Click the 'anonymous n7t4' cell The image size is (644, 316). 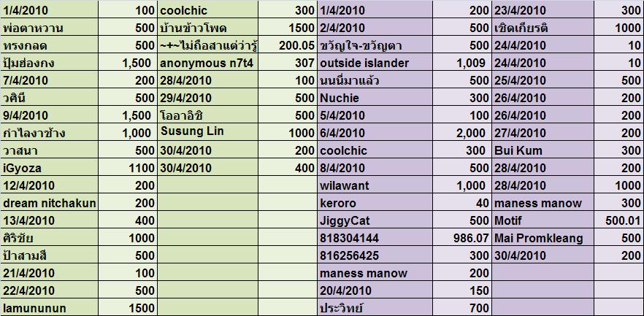207,63
